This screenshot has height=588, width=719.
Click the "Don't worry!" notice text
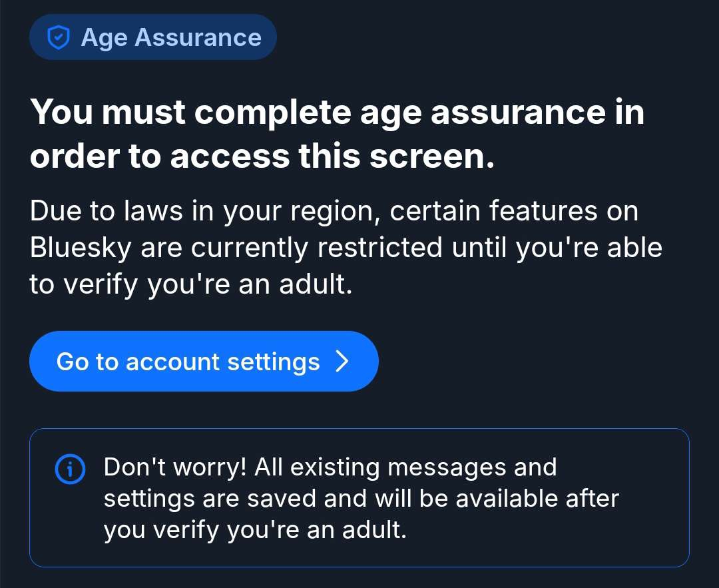click(176, 467)
